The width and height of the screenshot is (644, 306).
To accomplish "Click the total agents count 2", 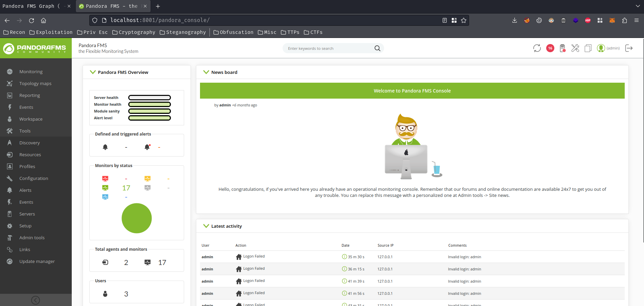I will pyautogui.click(x=126, y=263).
